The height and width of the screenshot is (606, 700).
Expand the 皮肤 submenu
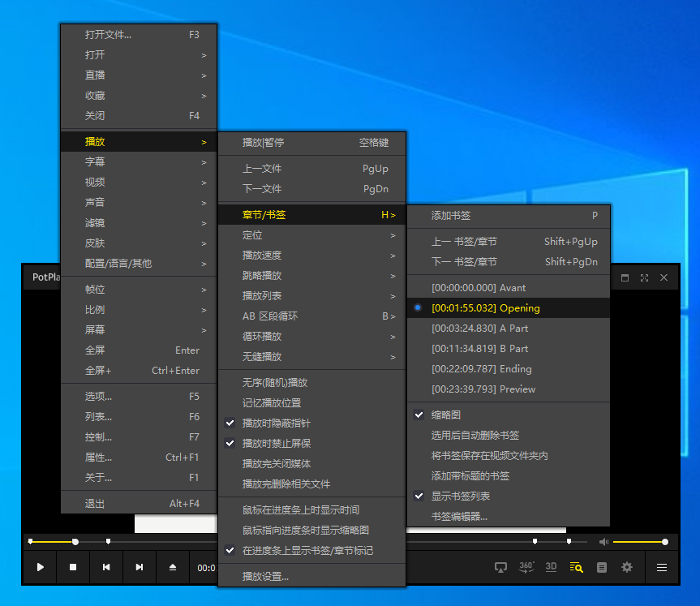[139, 243]
